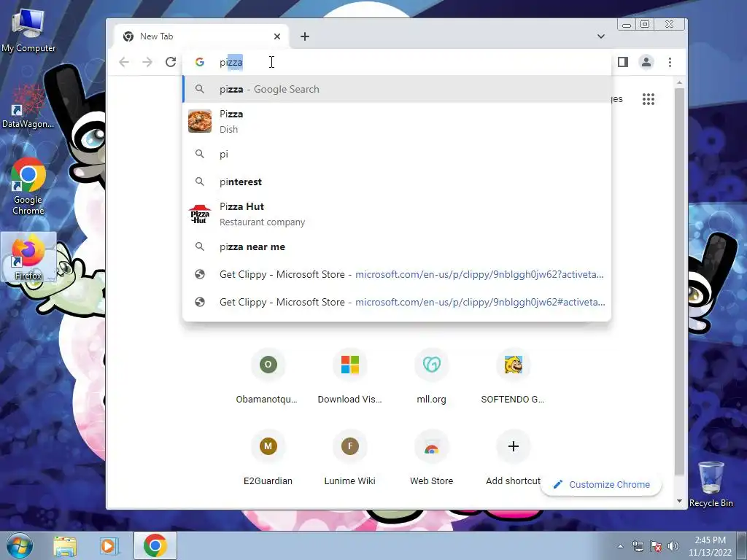This screenshot has width=747, height=560.
Task: Choose the Pizza Hut restaurant company suggestion
Action: pos(396,214)
